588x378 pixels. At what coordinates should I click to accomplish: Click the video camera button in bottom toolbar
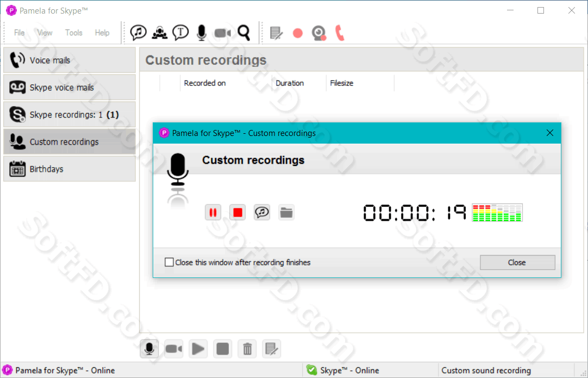[x=173, y=349]
